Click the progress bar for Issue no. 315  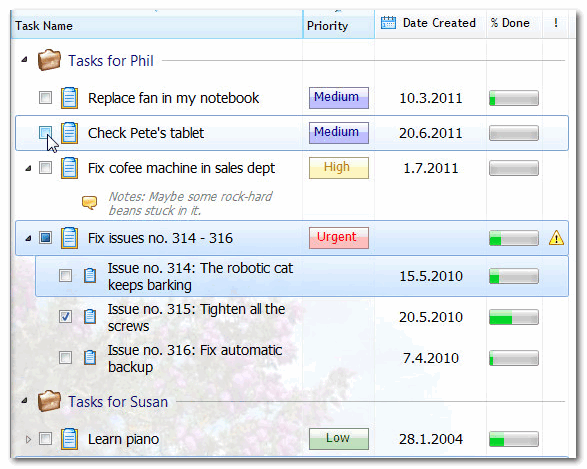[514, 317]
